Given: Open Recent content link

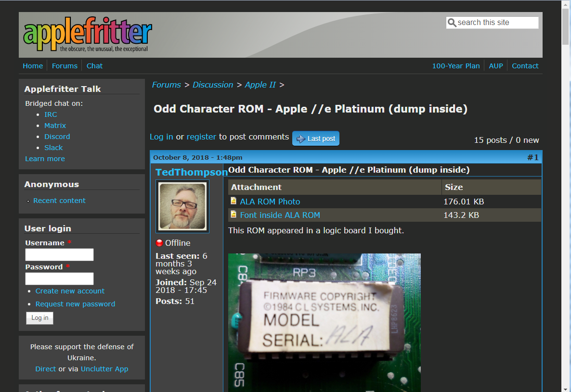Looking at the screenshot, I should (x=59, y=201).
